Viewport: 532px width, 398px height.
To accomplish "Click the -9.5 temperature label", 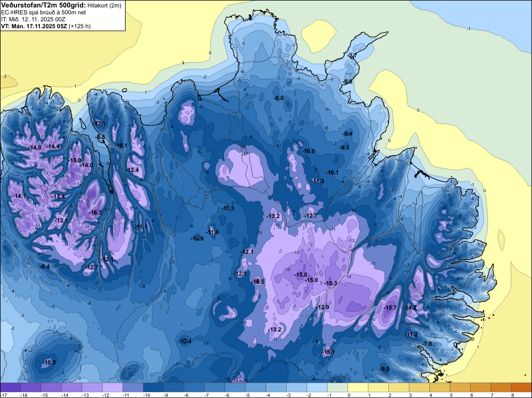I will point(385,369).
